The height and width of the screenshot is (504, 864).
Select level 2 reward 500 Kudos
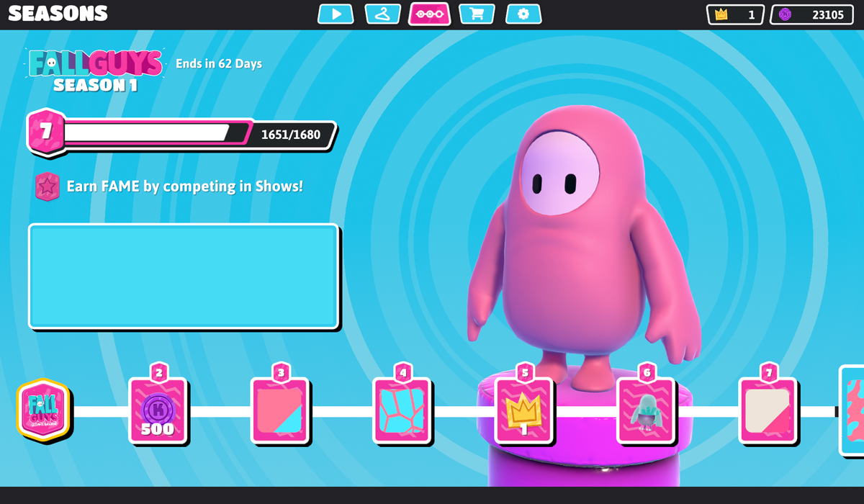click(158, 410)
